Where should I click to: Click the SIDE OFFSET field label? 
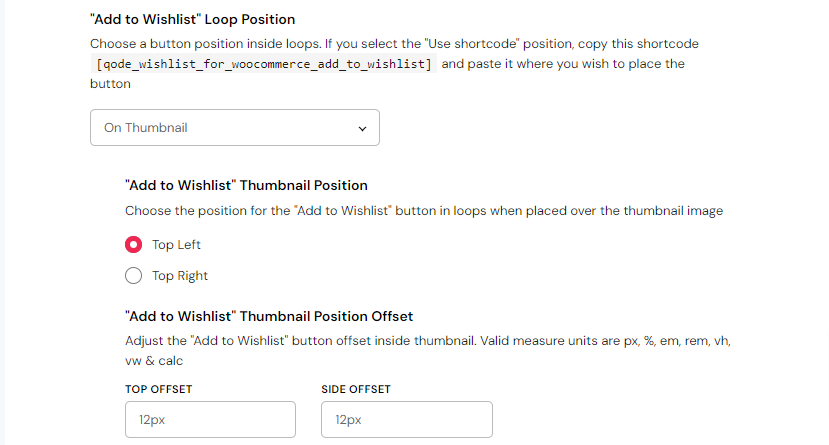356,389
